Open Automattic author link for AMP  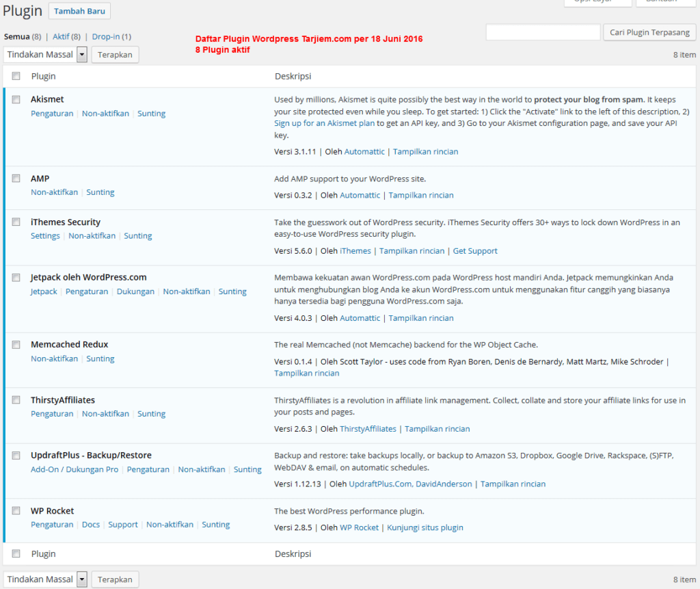360,195
